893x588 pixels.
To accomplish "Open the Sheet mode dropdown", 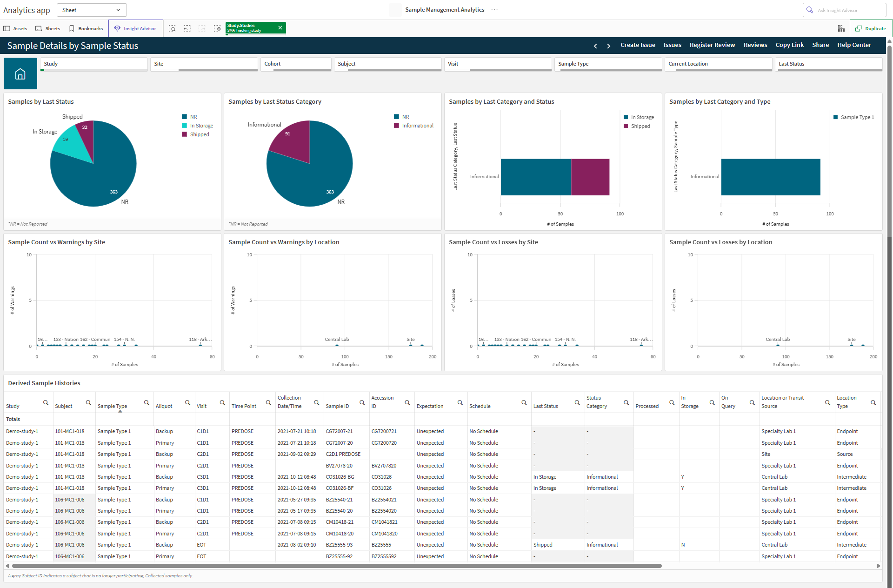I will (92, 10).
